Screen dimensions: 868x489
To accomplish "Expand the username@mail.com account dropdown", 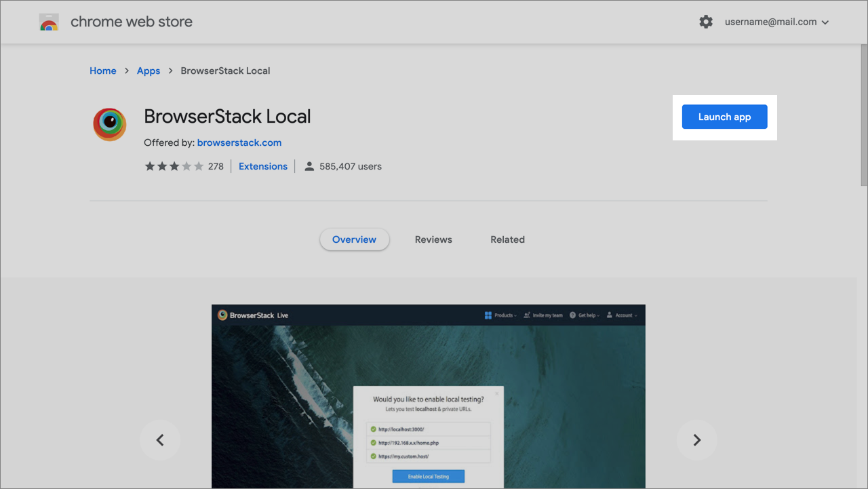I will click(777, 22).
